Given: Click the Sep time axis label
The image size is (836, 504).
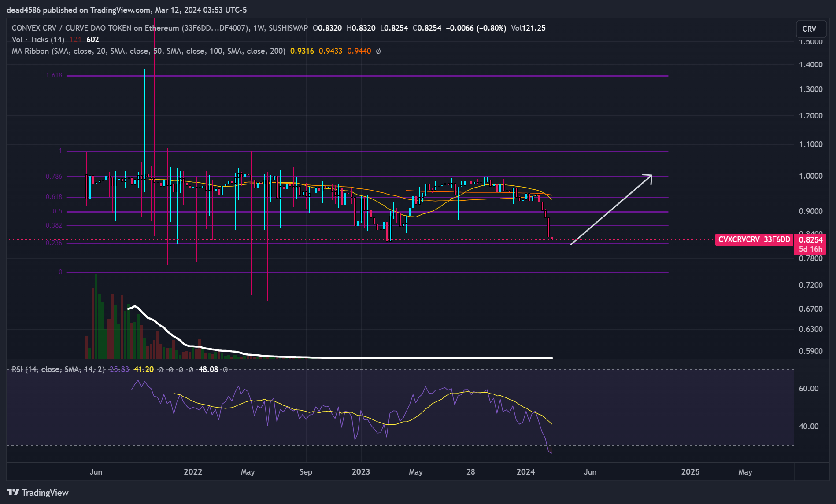Looking at the screenshot, I should (306, 472).
